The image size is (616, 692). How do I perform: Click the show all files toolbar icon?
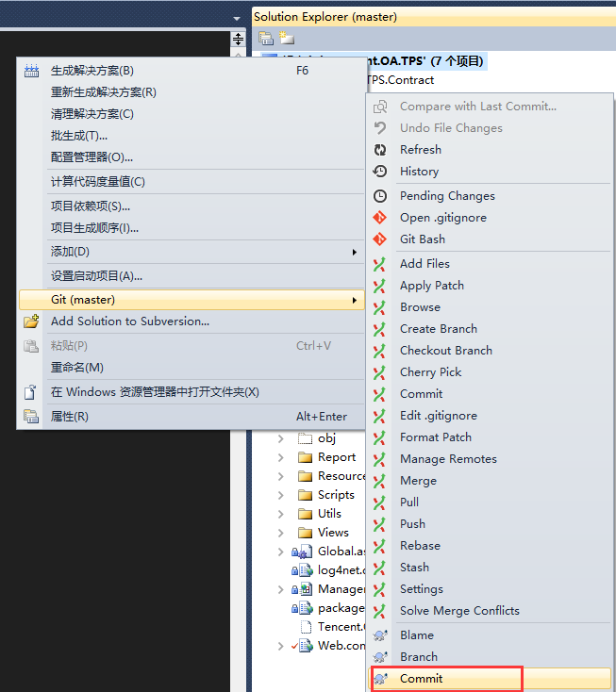[287, 39]
